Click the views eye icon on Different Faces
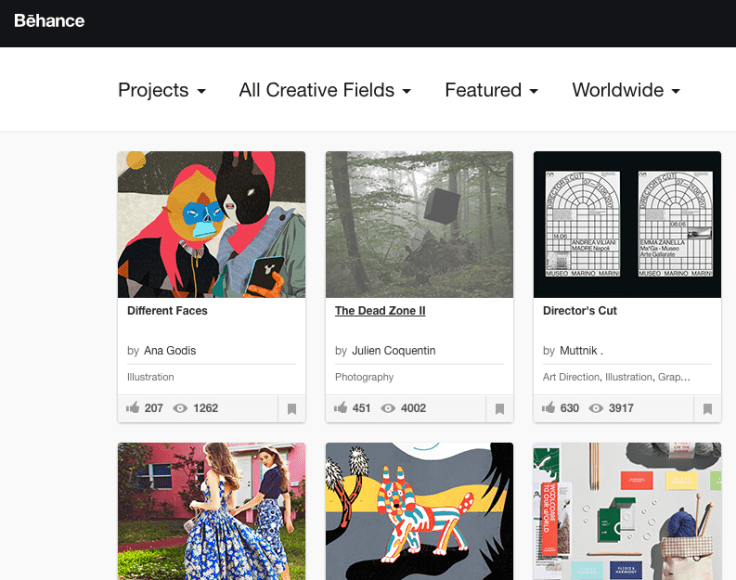Viewport: 736px width, 580px height. pos(181,408)
